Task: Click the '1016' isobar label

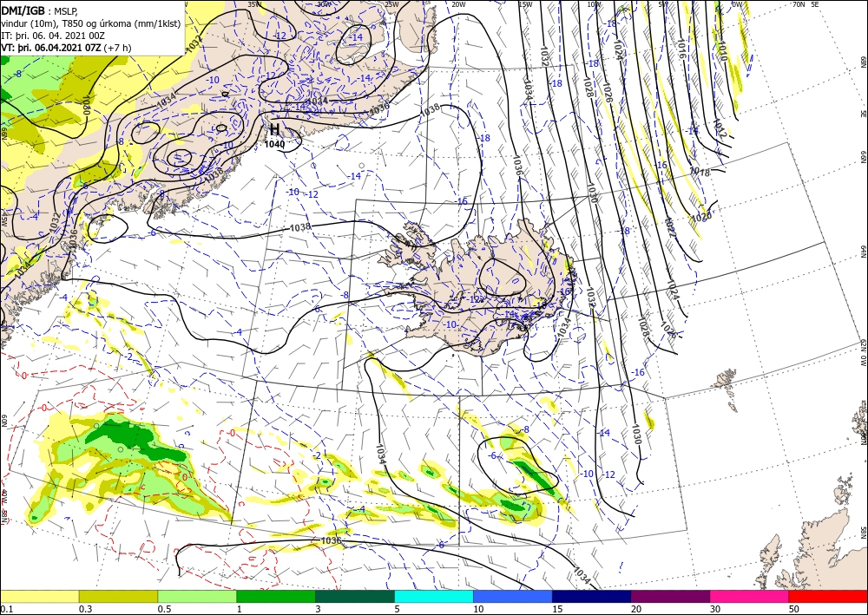Action: 681,49
